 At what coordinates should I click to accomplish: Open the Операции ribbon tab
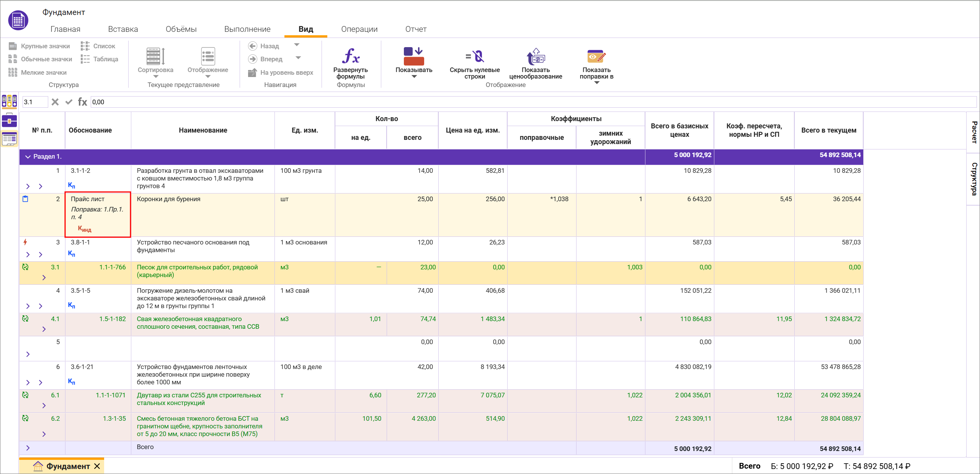[359, 29]
